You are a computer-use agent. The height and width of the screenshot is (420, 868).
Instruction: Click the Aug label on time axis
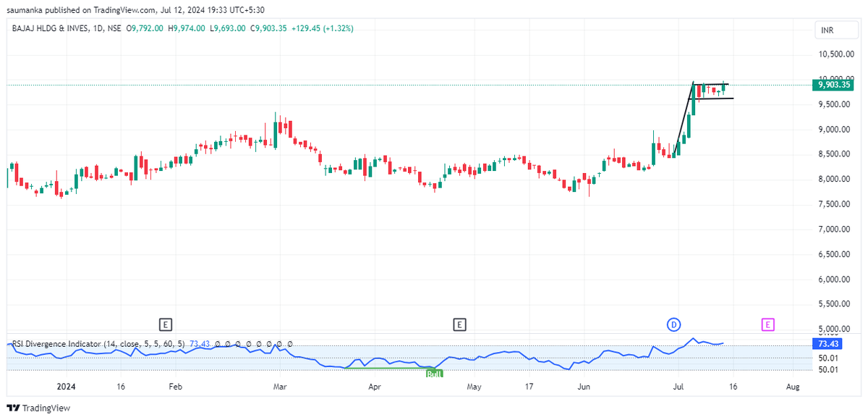click(793, 387)
